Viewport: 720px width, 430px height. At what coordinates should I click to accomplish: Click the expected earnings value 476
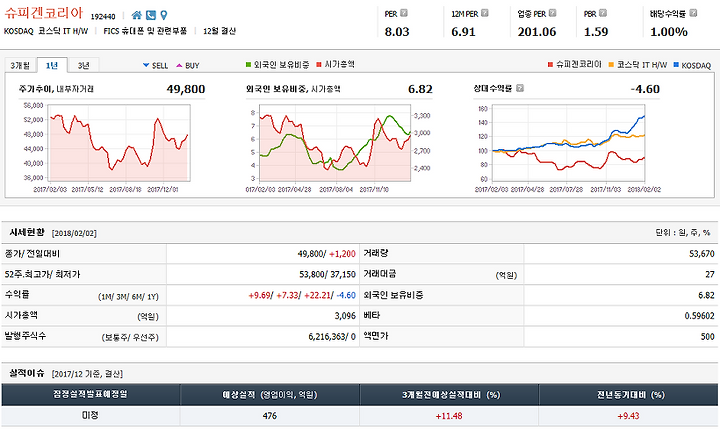click(x=270, y=416)
